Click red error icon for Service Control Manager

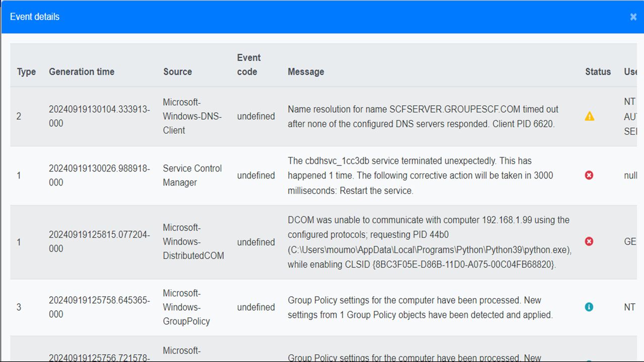point(589,175)
